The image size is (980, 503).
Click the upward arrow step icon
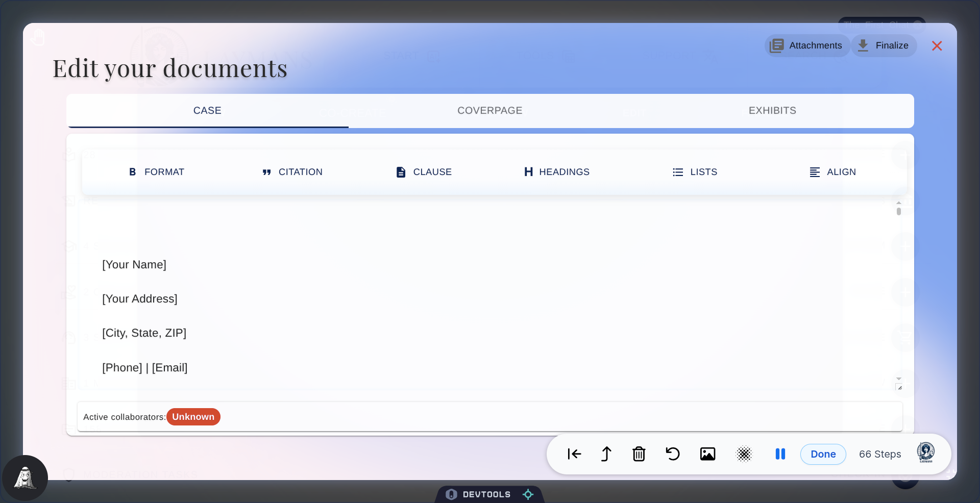point(606,454)
